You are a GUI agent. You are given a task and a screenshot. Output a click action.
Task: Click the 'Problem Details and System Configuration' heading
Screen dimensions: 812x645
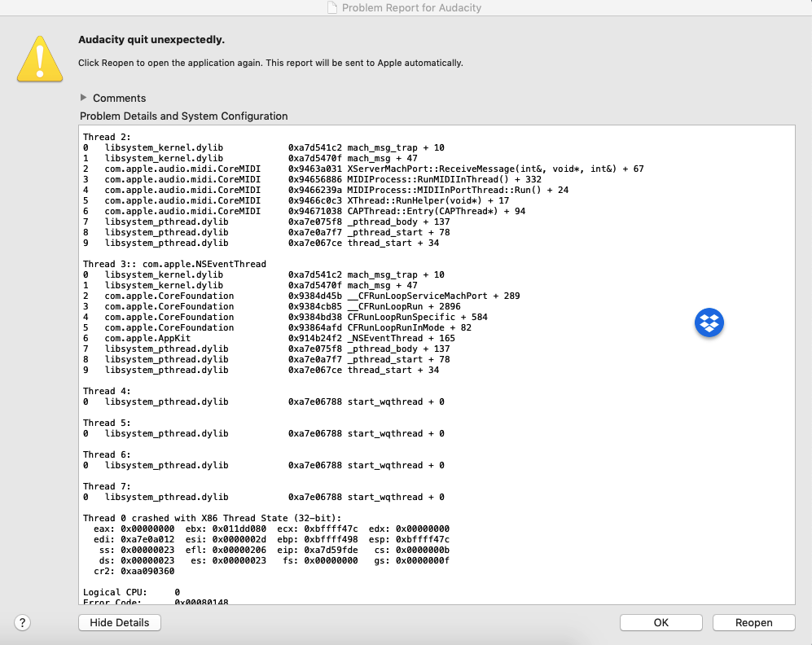pos(184,116)
